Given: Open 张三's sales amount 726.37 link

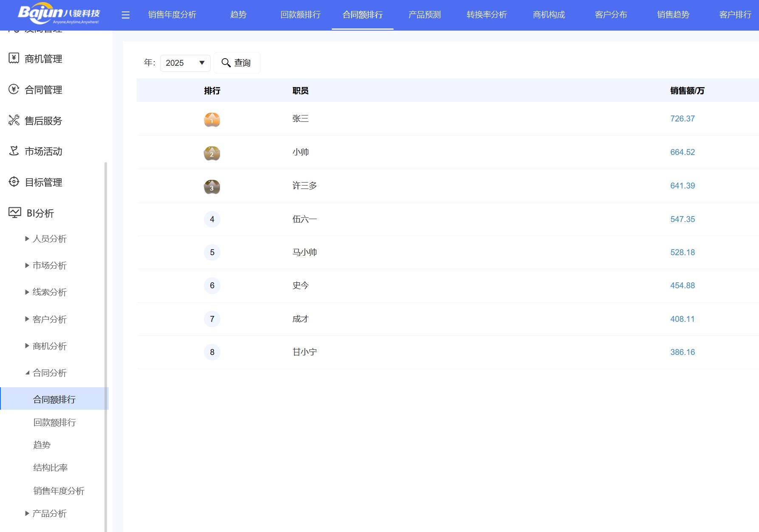Looking at the screenshot, I should tap(682, 118).
